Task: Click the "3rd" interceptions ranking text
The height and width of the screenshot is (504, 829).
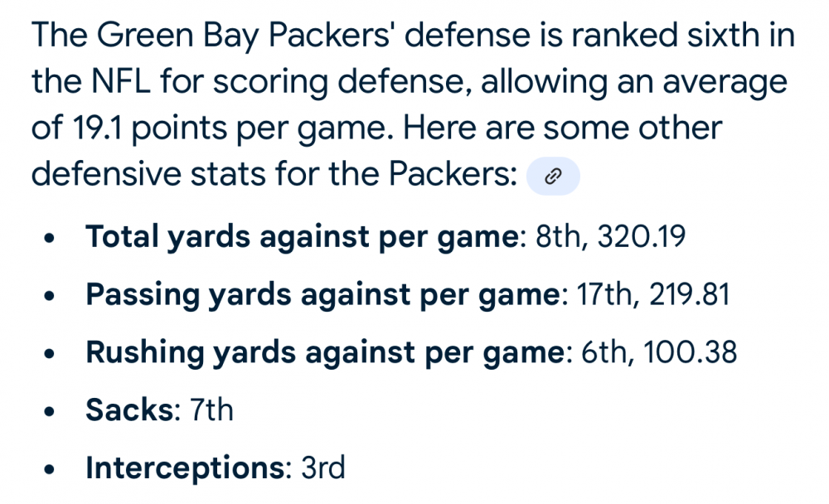Action: [323, 468]
